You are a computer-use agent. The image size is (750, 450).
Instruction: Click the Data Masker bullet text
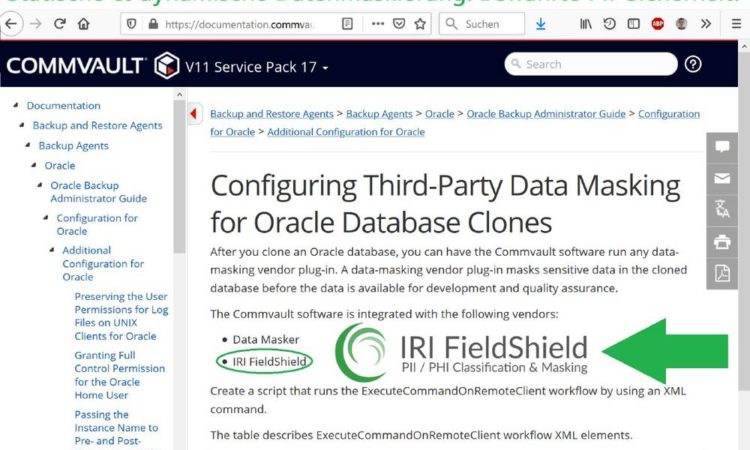266,340
